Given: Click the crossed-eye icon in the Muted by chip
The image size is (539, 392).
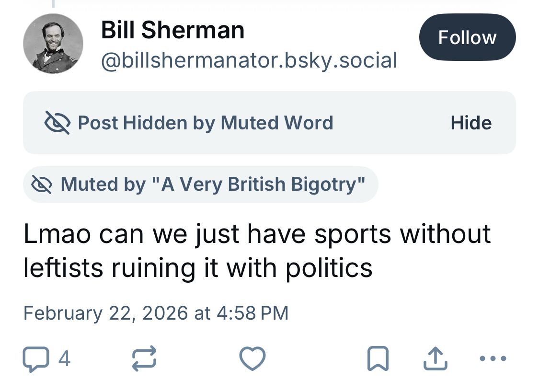Looking at the screenshot, I should point(41,184).
